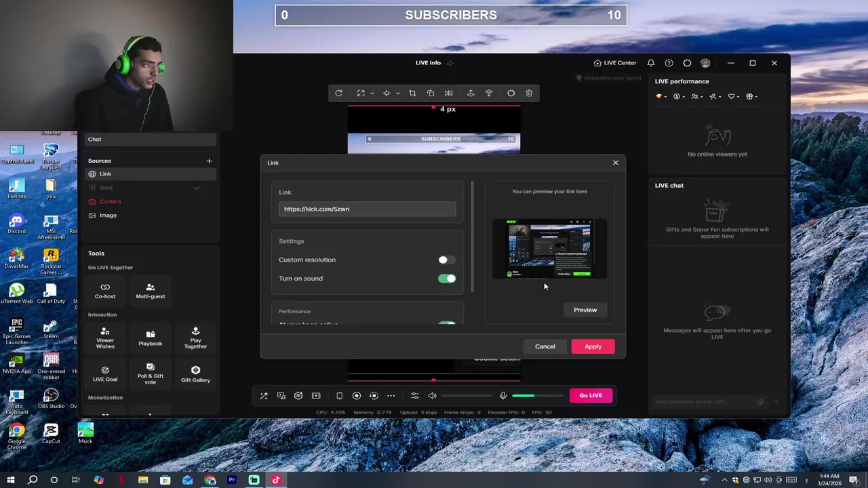The height and width of the screenshot is (488, 868).
Task: Open TikTok LIVE Studio in the taskbar
Action: click(x=276, y=481)
